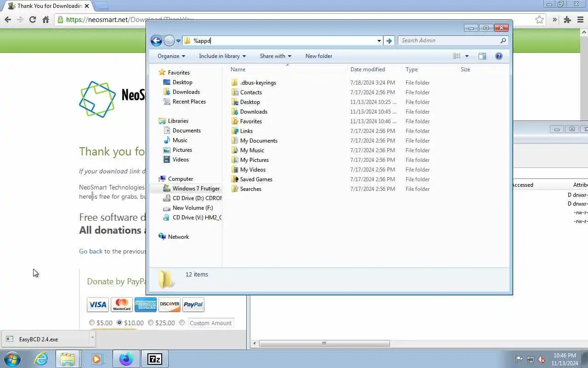The height and width of the screenshot is (368, 588).
Task: Click the browser Reload button
Action: tap(33, 19)
